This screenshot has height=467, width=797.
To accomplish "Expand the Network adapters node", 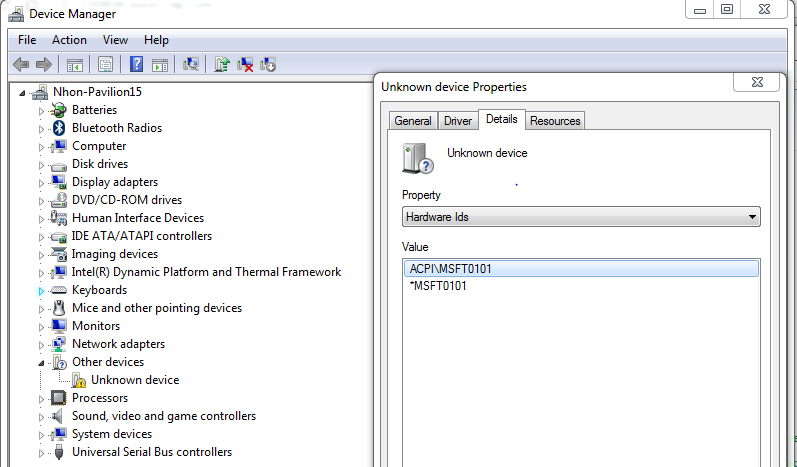I will tap(42, 344).
